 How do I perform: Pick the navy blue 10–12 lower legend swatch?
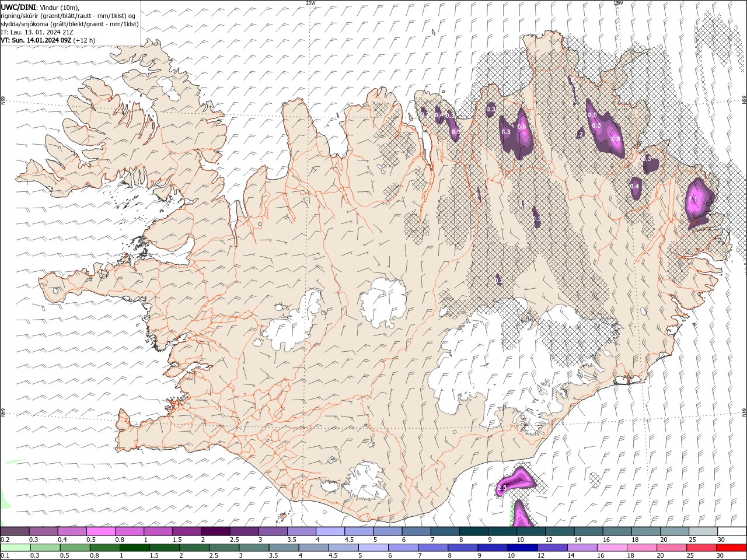pos(522,548)
